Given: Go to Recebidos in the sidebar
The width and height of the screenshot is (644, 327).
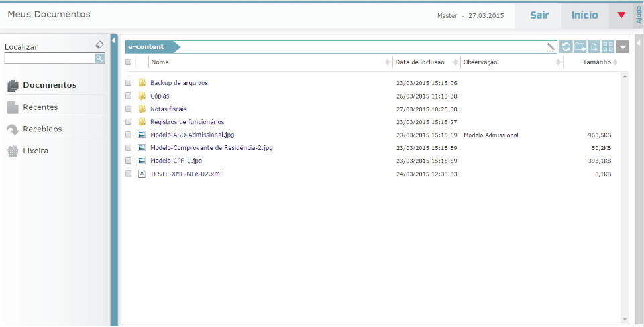Looking at the screenshot, I should pos(42,129).
